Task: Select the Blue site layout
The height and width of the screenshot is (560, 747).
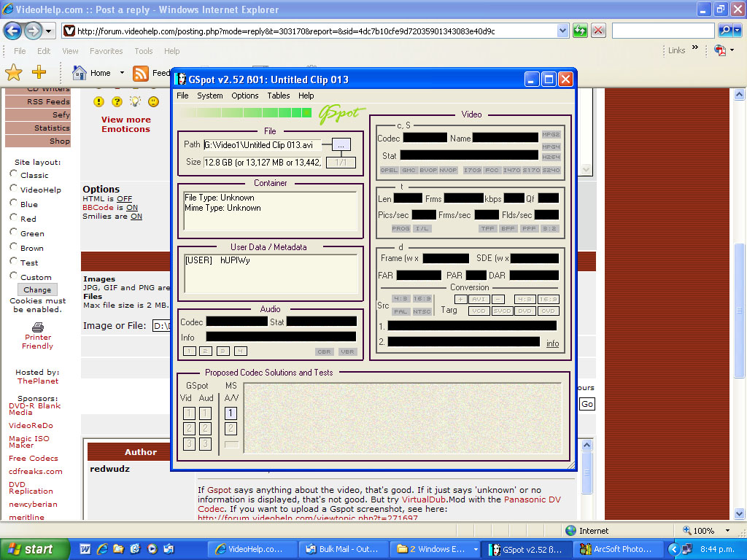Action: pyautogui.click(x=14, y=203)
